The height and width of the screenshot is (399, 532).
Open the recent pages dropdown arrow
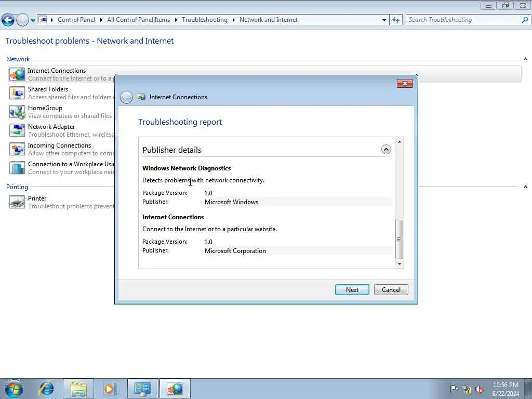33,20
